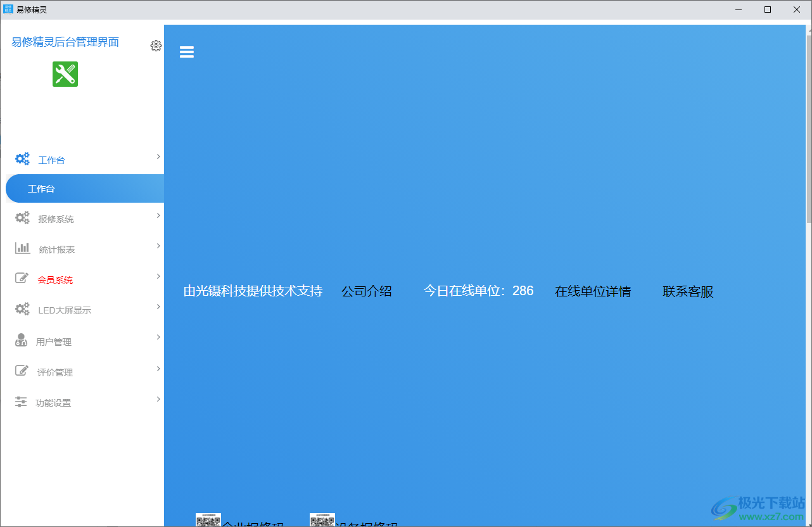Open the 公司介绍 link
Image resolution: width=812 pixels, height=527 pixels.
tap(367, 291)
